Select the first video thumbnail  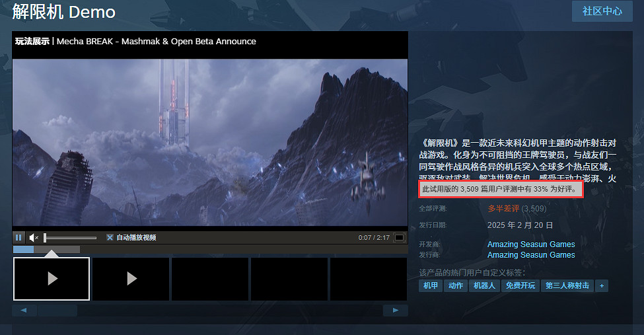tap(52, 279)
